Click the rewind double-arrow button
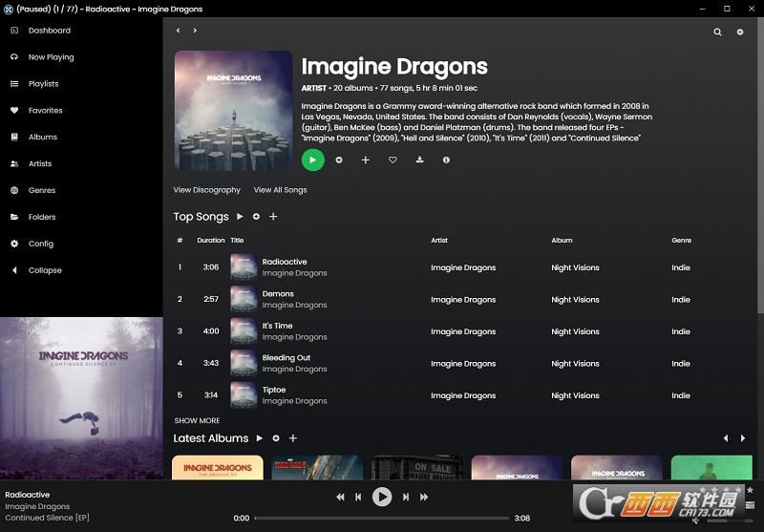This screenshot has width=764, height=532. 340,497
